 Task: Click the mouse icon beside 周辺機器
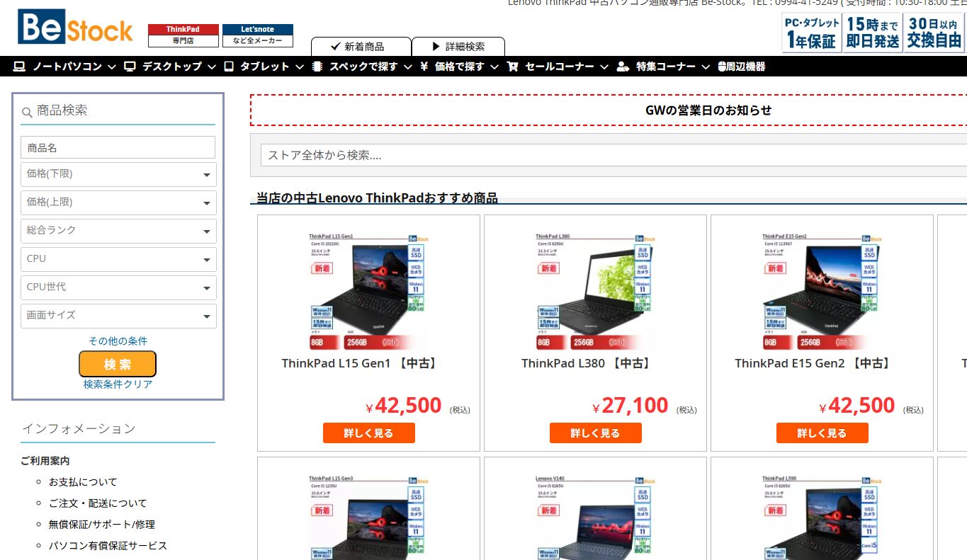721,67
